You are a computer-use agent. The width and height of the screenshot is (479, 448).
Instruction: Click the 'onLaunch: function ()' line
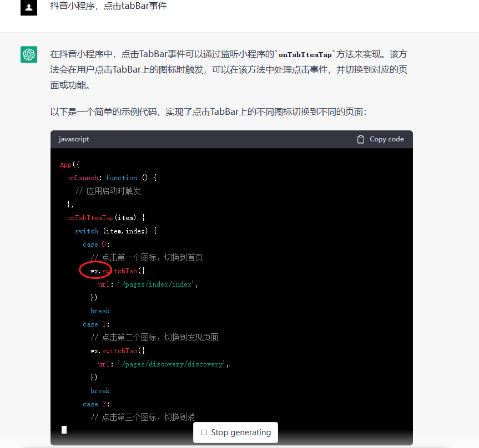112,177
